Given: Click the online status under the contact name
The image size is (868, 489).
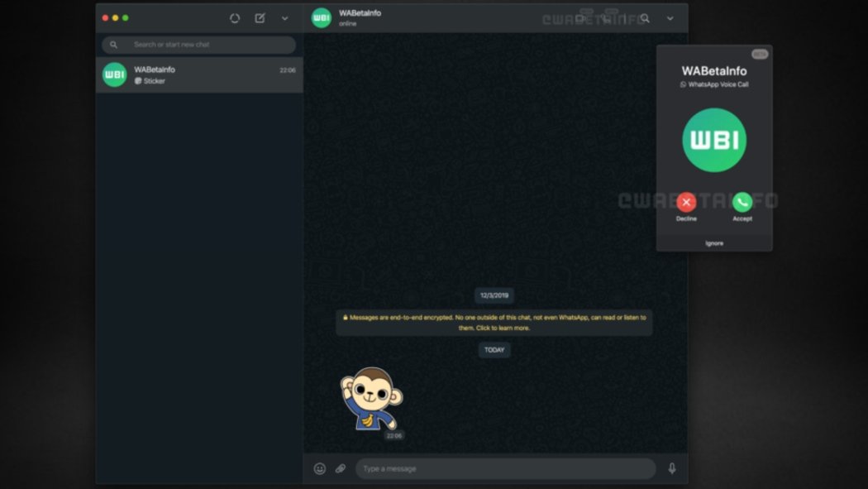Looking at the screenshot, I should click(x=348, y=24).
